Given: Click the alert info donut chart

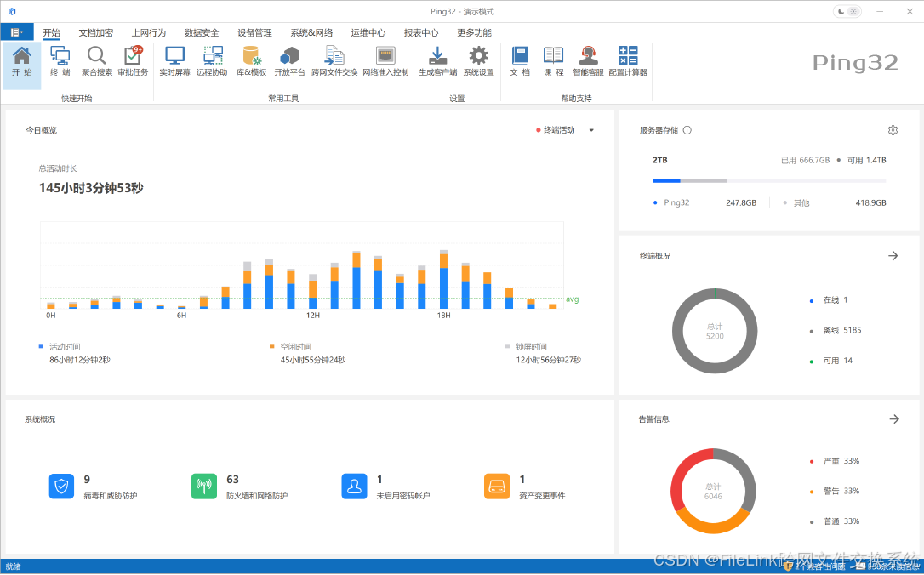Looking at the screenshot, I should [x=713, y=491].
